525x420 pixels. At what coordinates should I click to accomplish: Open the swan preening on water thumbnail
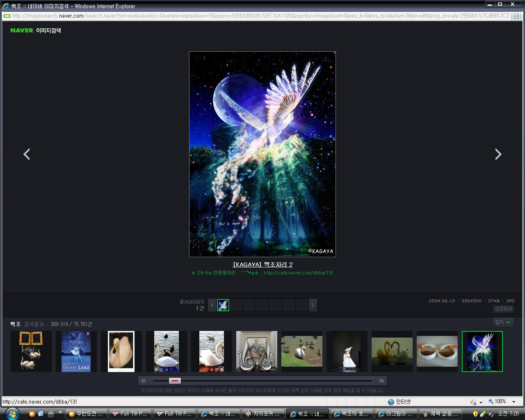coord(212,352)
